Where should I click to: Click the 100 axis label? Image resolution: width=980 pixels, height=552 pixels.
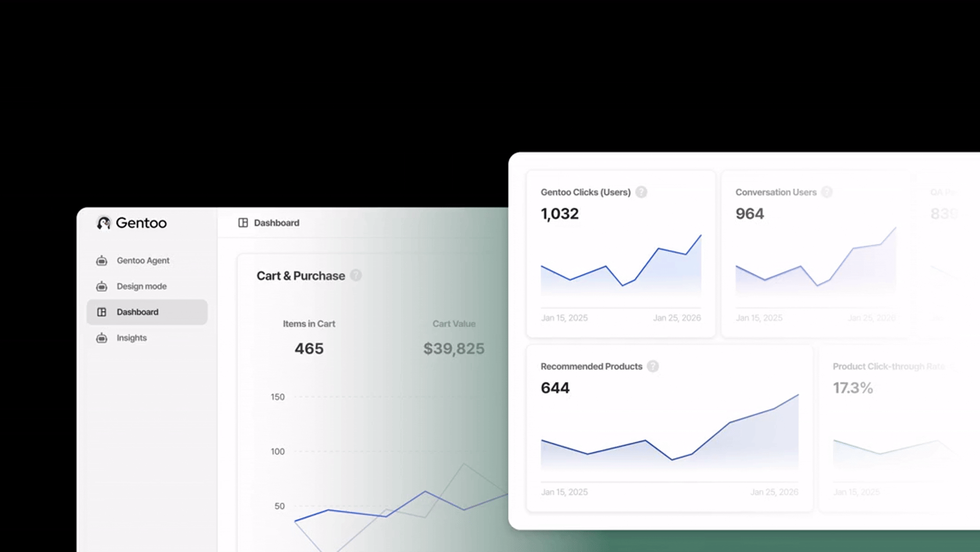tap(278, 451)
